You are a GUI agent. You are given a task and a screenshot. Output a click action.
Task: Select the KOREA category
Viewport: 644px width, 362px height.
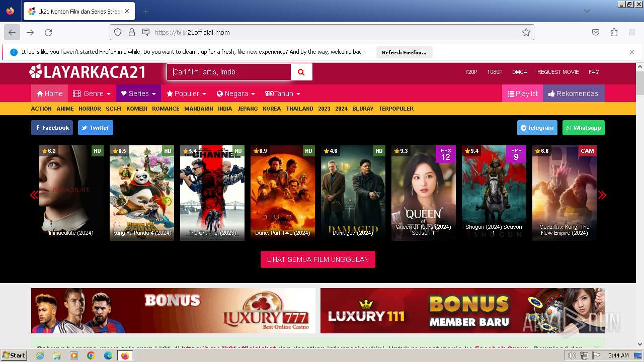pyautogui.click(x=272, y=109)
